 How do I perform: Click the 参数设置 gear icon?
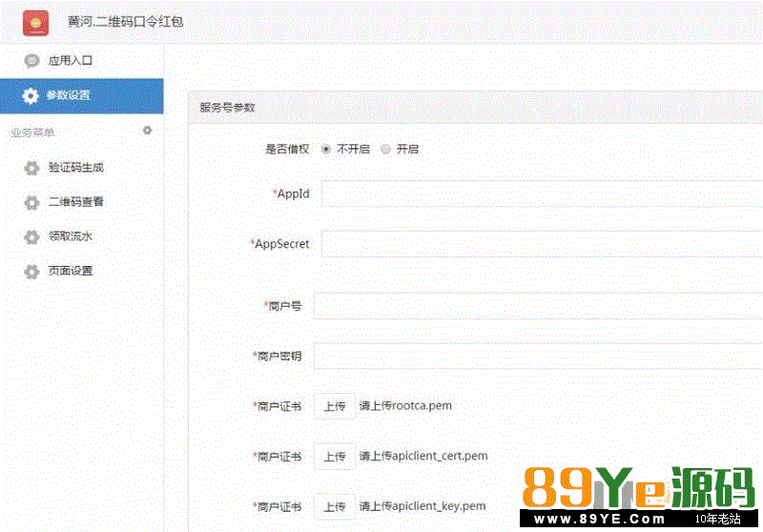(31, 95)
